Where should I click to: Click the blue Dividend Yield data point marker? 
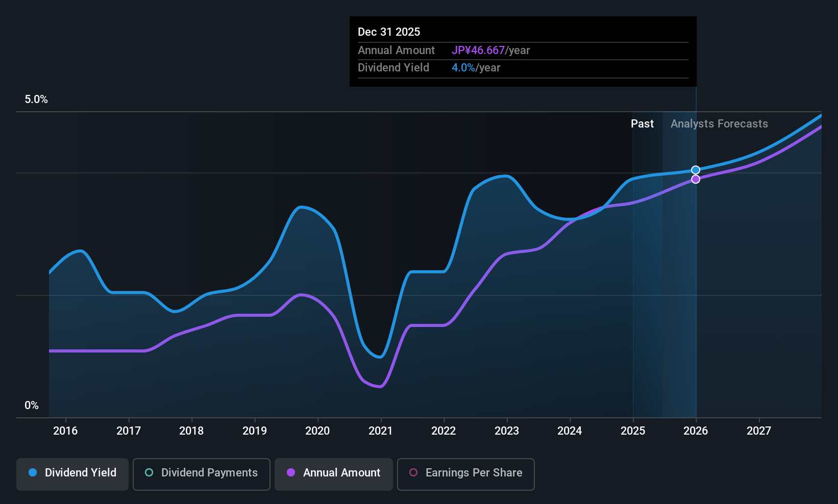tap(696, 170)
